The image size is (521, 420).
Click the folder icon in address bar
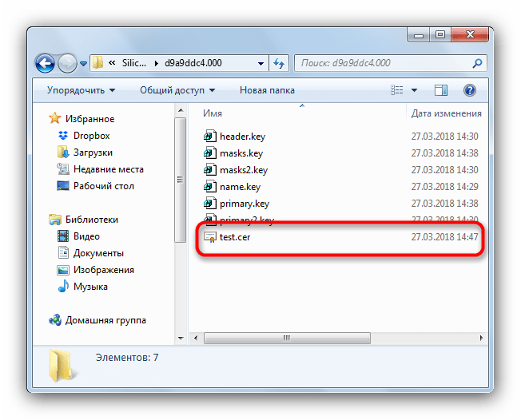(x=97, y=63)
